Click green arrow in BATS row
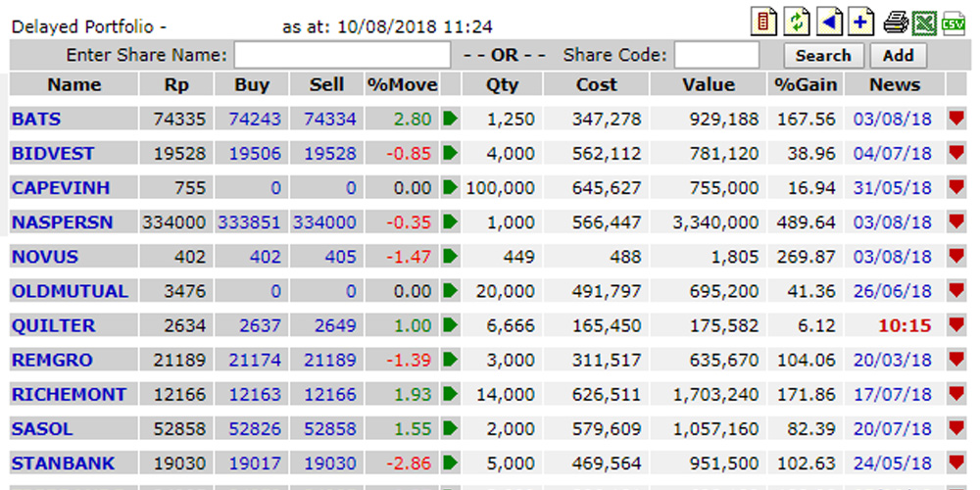This screenshot has width=980, height=490. pos(450,120)
